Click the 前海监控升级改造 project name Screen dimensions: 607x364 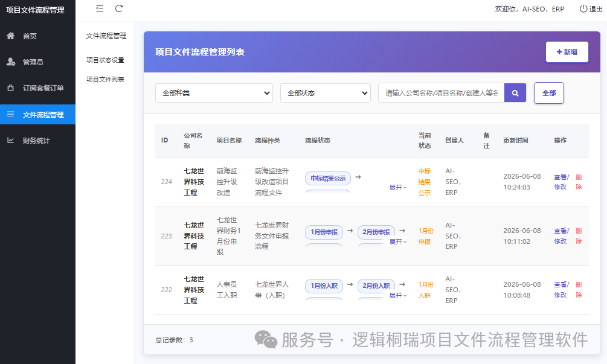click(x=227, y=182)
